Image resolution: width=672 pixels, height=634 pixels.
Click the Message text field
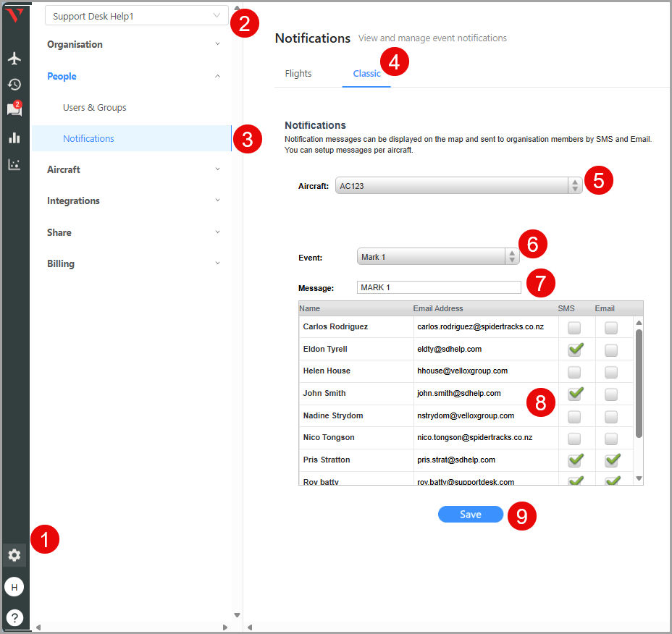[438, 287]
